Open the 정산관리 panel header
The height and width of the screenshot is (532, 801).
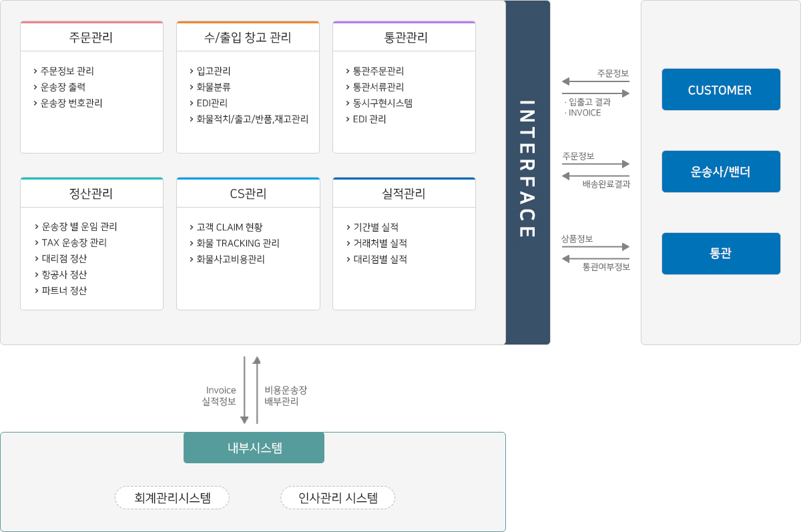pos(91,194)
